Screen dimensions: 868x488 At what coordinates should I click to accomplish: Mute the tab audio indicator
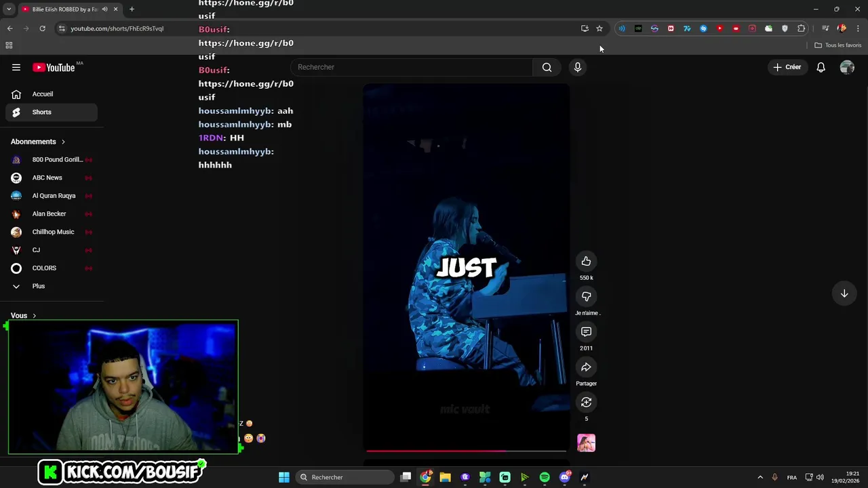[x=104, y=9]
